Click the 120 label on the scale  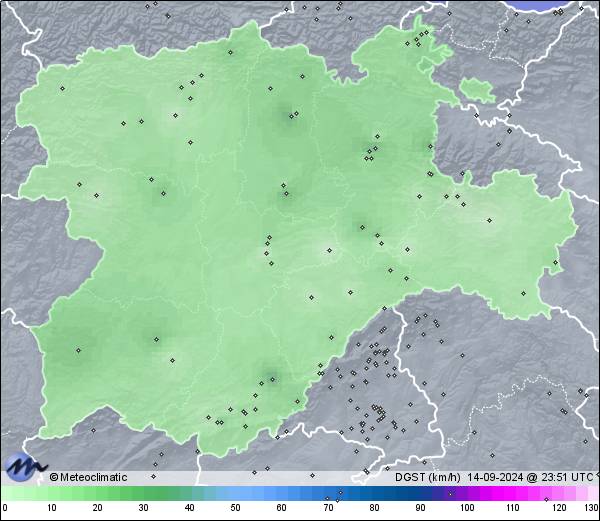(x=559, y=508)
